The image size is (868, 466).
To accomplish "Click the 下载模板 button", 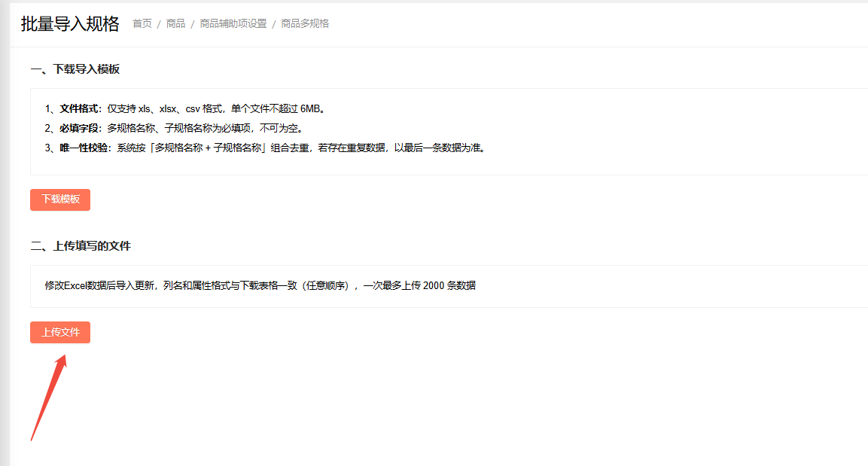I will click(x=60, y=199).
